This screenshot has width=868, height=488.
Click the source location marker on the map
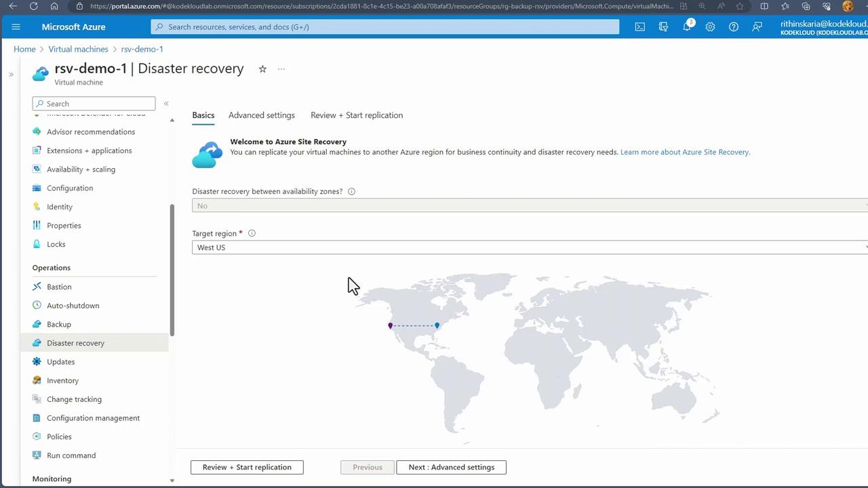pyautogui.click(x=437, y=325)
